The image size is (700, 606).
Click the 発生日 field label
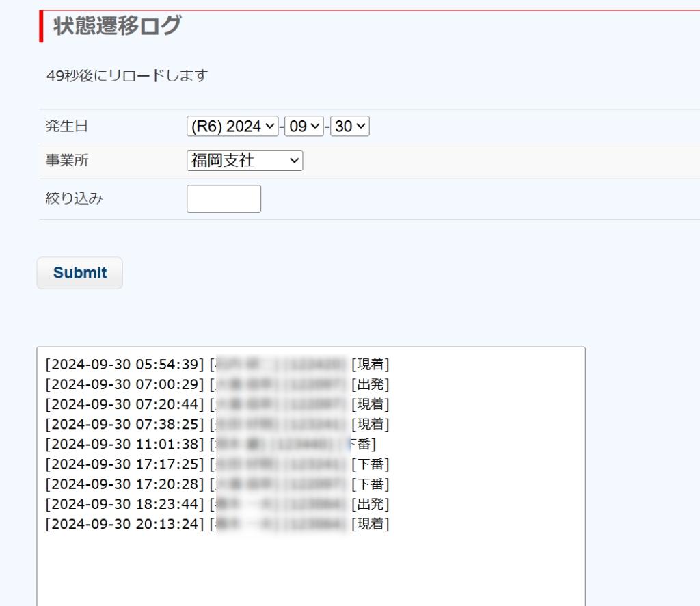[67, 126]
